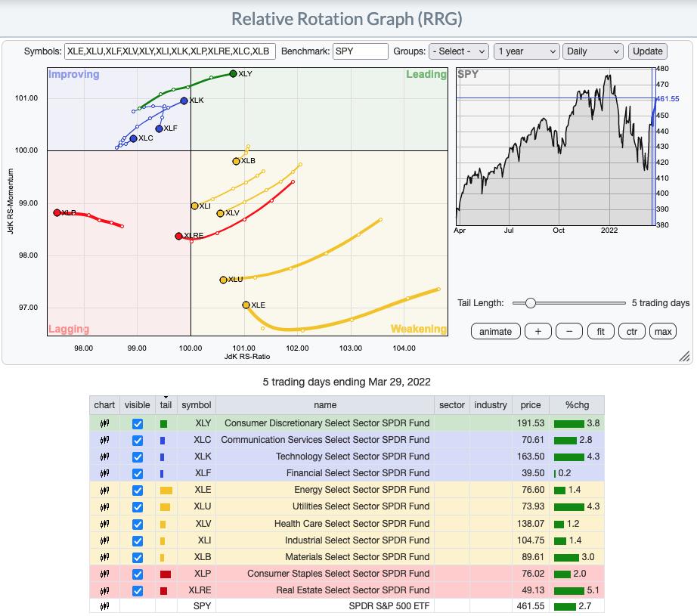Click the max button
The width and height of the screenshot is (697, 616).
pos(663,332)
